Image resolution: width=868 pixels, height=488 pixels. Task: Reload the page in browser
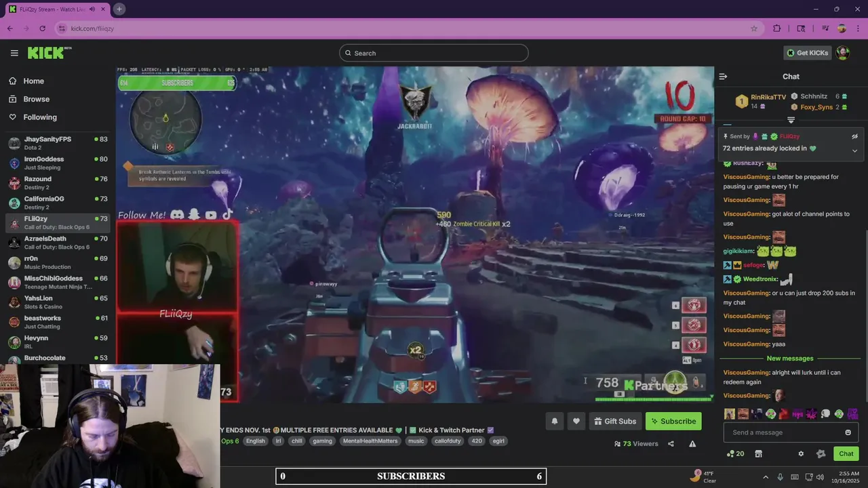pos(42,28)
